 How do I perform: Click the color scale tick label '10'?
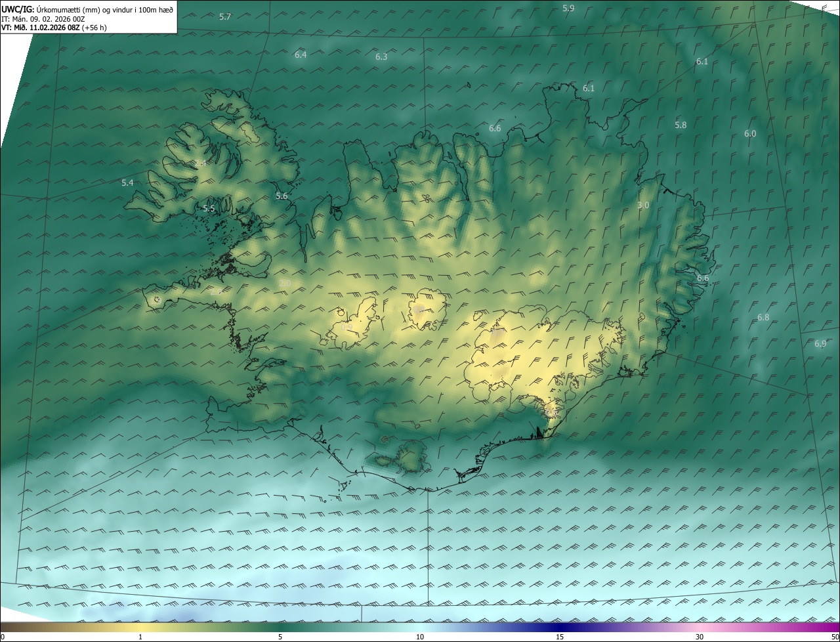(x=420, y=637)
